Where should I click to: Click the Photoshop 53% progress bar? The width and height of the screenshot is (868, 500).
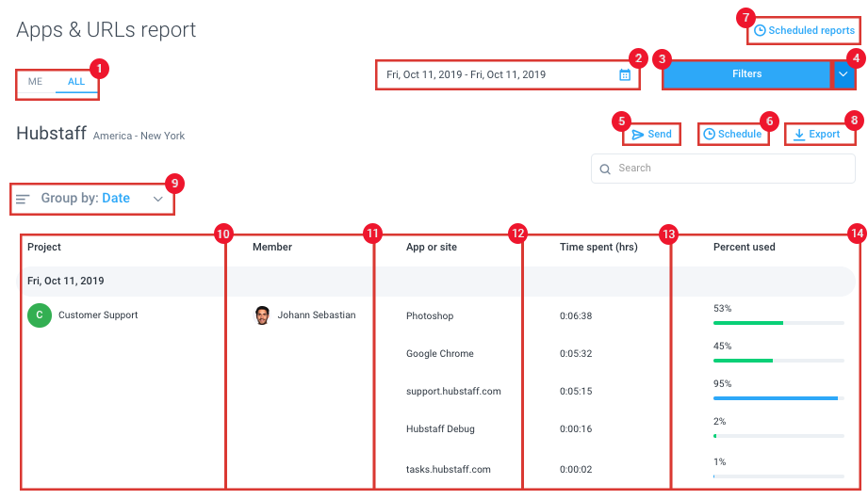(x=778, y=323)
